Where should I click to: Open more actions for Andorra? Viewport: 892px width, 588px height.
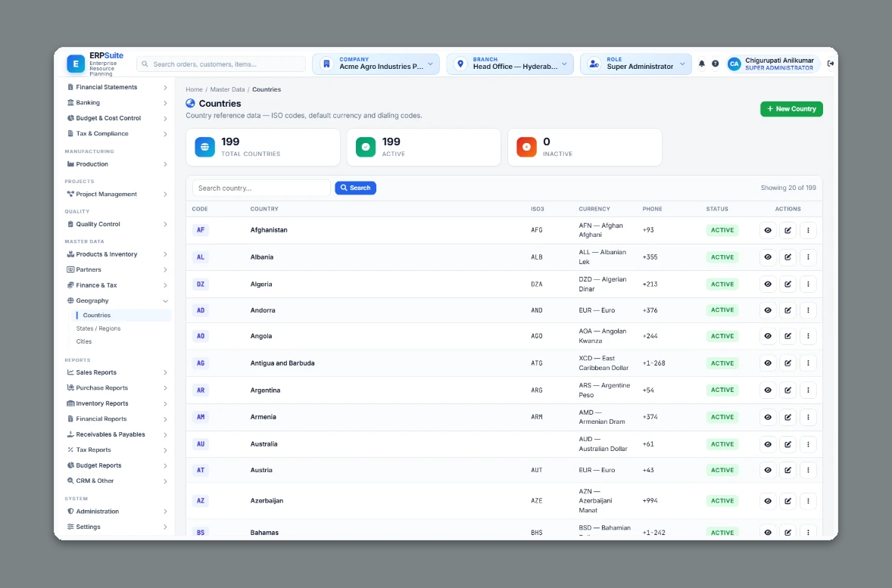click(808, 310)
